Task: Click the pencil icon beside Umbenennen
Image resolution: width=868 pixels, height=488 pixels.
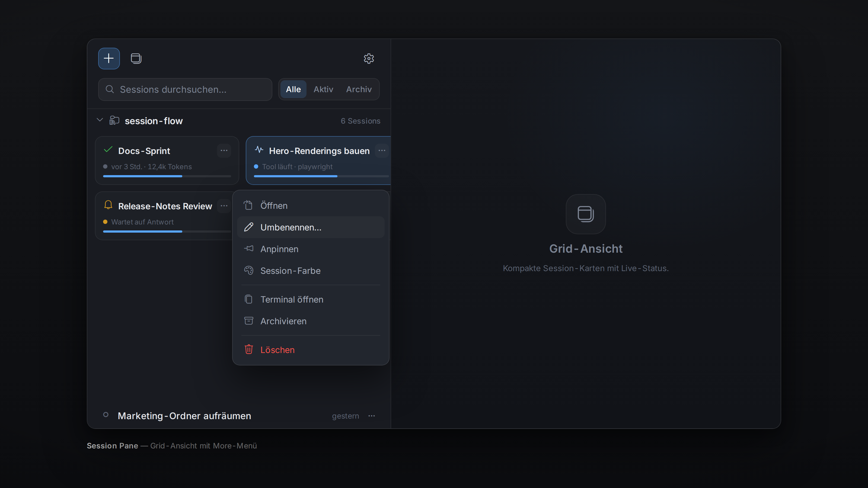Action: pyautogui.click(x=249, y=227)
